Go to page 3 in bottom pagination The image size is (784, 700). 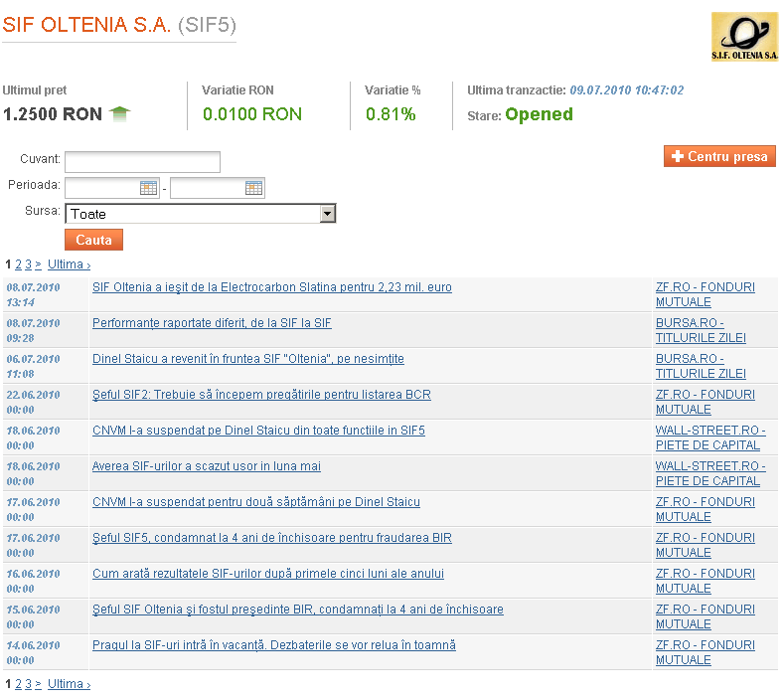pyautogui.click(x=29, y=684)
